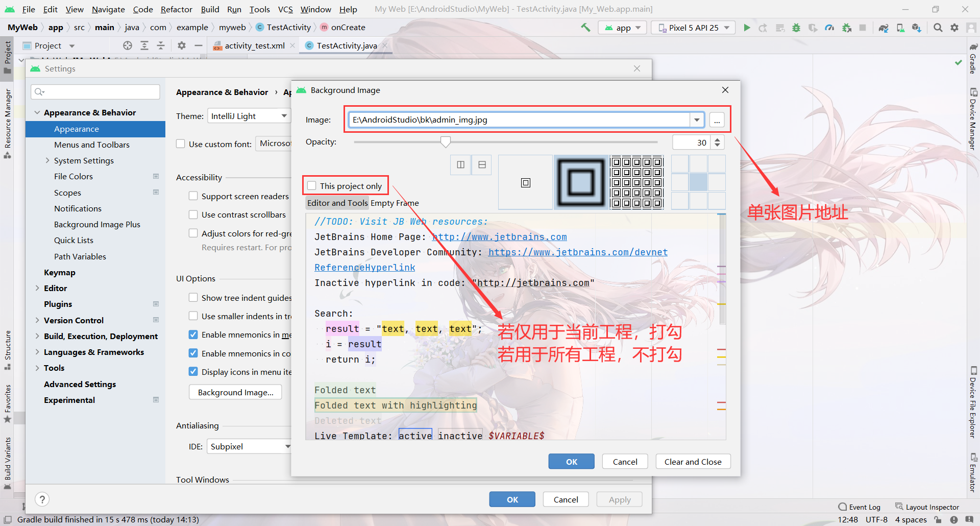Open the app run configuration dropdown
This screenshot has width=980, height=526.
(x=623, y=28)
